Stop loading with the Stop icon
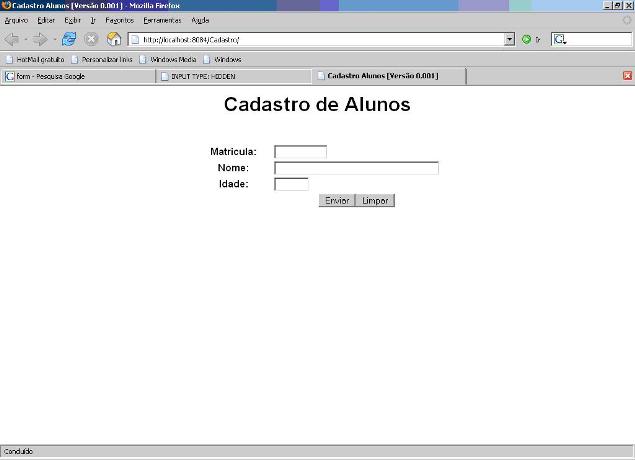The height and width of the screenshot is (460, 635). click(92, 39)
